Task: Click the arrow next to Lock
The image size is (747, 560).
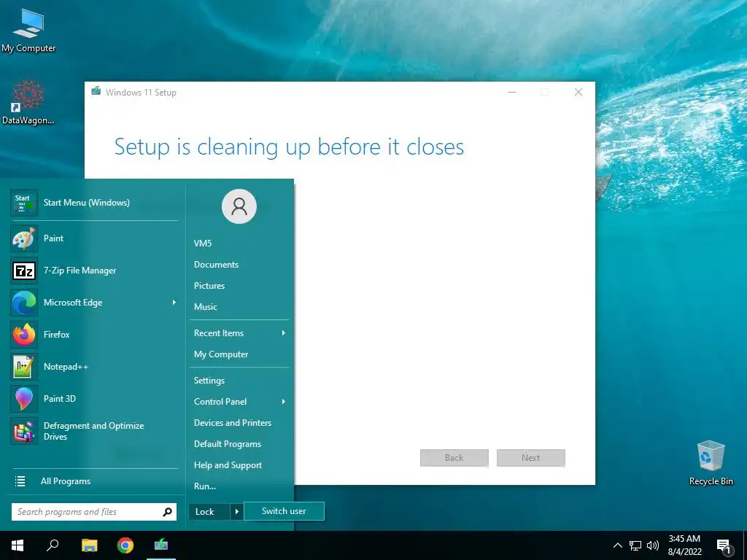Action: pyautogui.click(x=237, y=512)
